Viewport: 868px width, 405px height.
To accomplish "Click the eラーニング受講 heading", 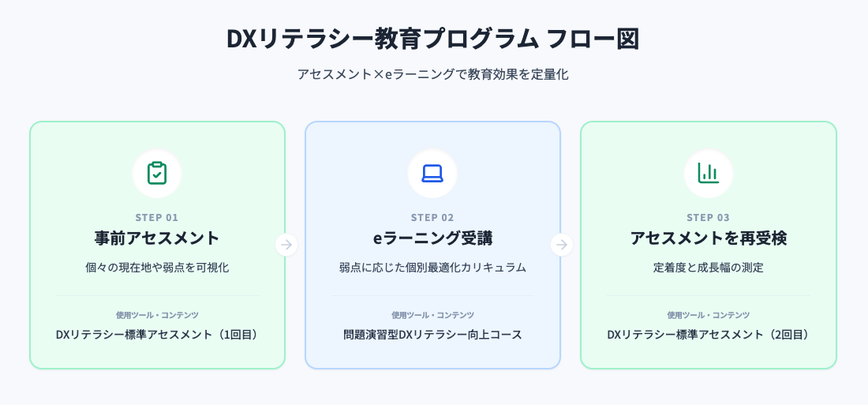I will pos(432,238).
